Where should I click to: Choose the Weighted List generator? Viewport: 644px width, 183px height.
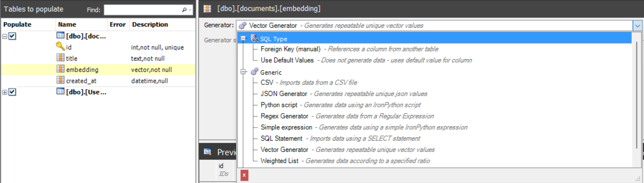pos(279,161)
